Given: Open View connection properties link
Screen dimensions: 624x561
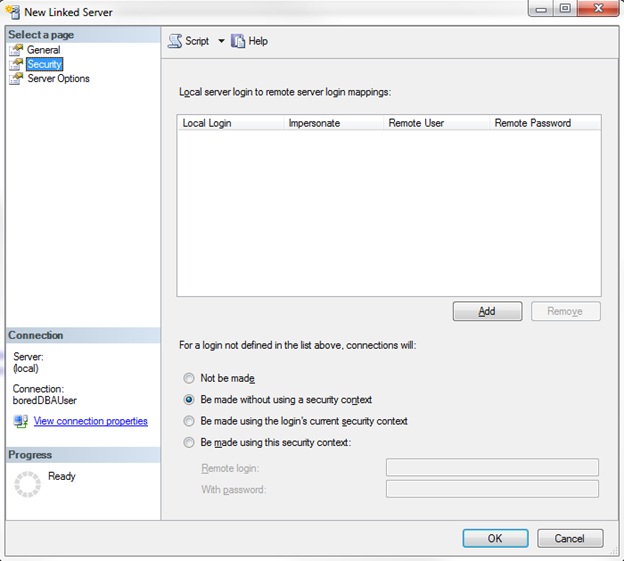Looking at the screenshot, I should [x=90, y=421].
